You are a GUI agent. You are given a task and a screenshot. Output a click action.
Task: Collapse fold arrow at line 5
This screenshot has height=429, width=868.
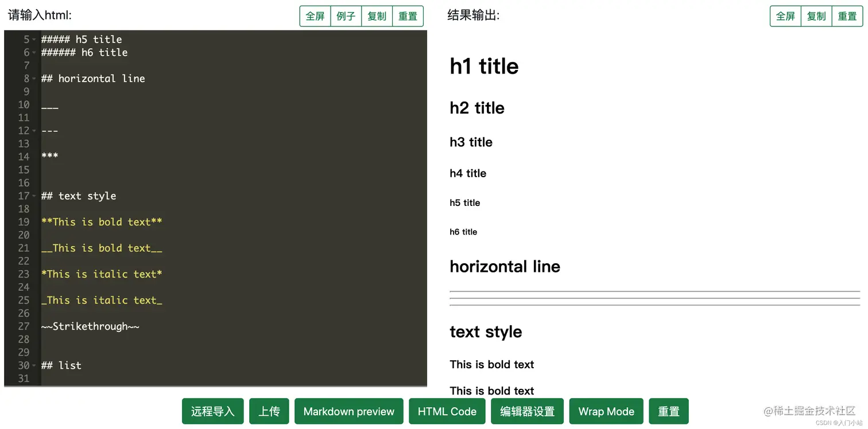pos(34,40)
